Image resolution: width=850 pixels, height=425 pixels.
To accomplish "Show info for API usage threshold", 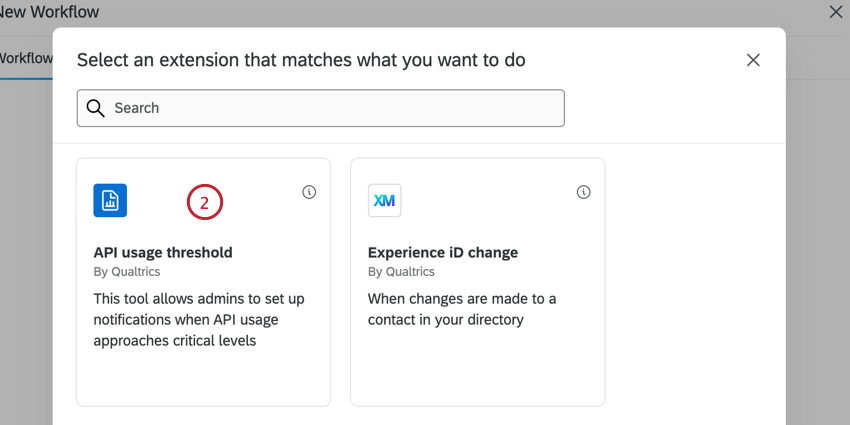I will [x=309, y=192].
